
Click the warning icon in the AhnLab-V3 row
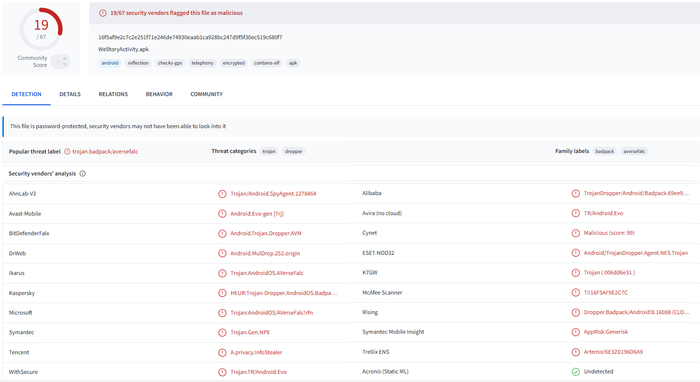tap(222, 194)
